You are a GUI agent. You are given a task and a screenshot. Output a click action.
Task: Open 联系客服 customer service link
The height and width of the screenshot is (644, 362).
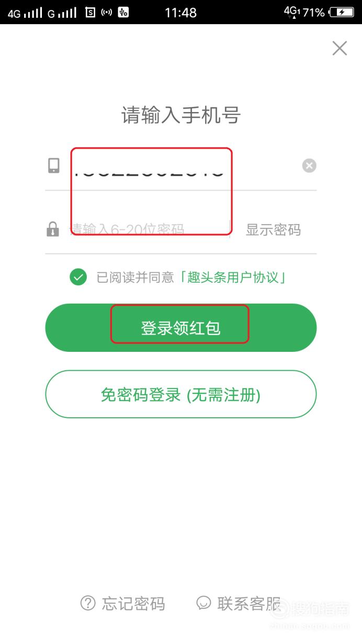249,604
